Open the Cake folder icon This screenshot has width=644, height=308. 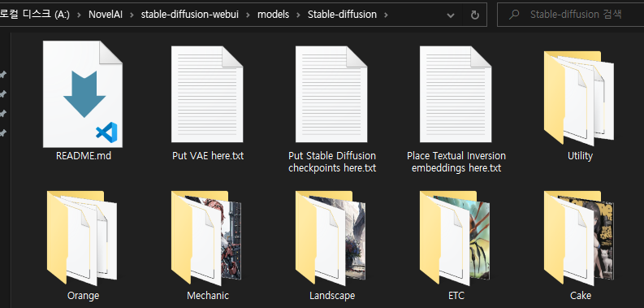tap(579, 237)
